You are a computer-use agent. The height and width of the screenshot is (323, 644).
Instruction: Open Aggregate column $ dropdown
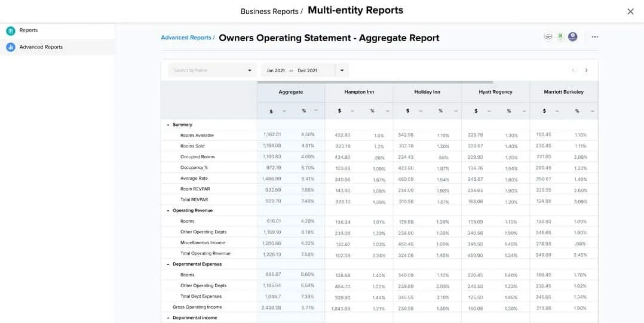[283, 111]
